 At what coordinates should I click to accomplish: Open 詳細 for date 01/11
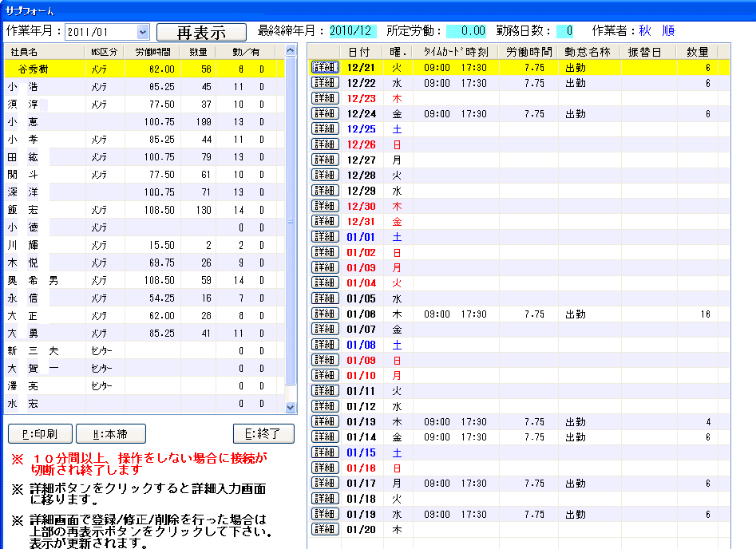pyautogui.click(x=324, y=390)
